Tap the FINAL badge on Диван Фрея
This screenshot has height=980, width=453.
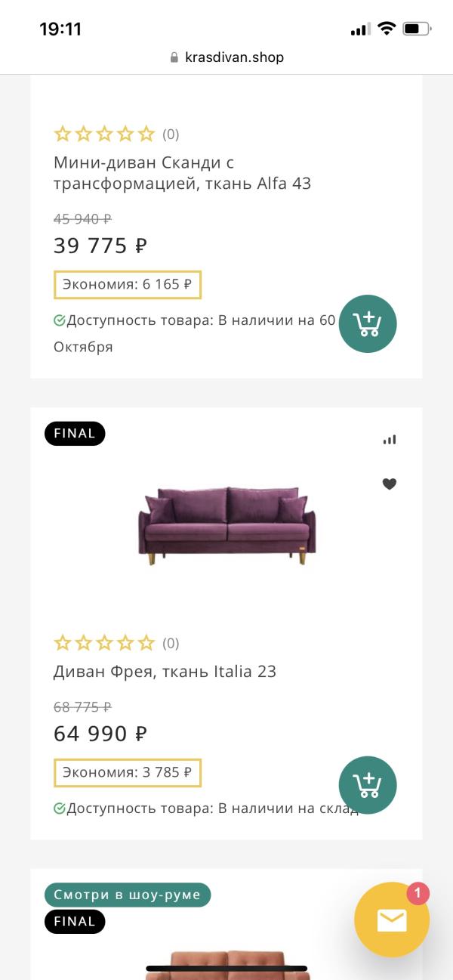pyautogui.click(x=75, y=434)
